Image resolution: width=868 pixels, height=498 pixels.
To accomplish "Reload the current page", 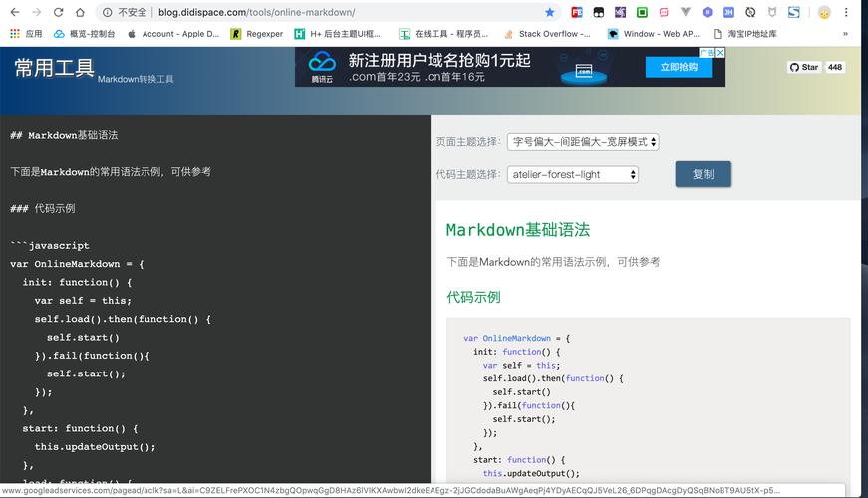I will point(58,12).
